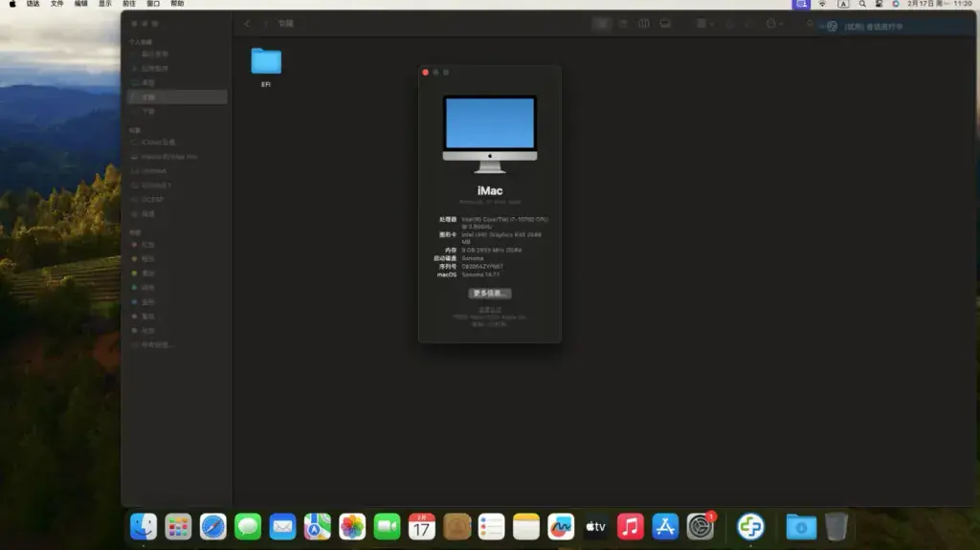The width and height of the screenshot is (980, 550).
Task: Click the Siri menu bar icon
Action: [x=896, y=4]
